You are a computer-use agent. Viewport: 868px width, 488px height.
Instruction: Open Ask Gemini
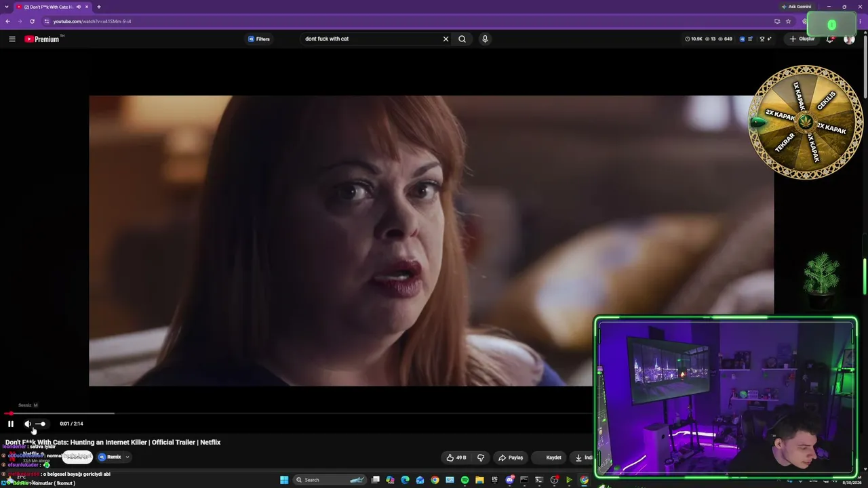pos(796,7)
